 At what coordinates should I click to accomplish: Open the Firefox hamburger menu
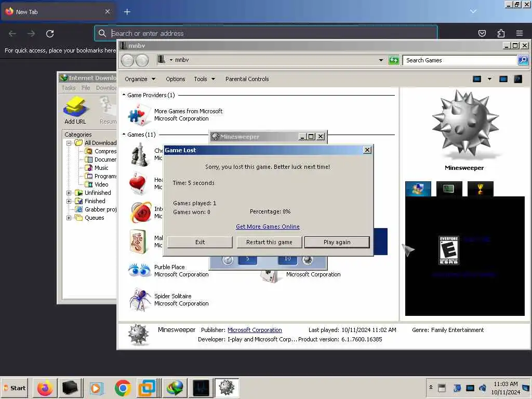[520, 33]
